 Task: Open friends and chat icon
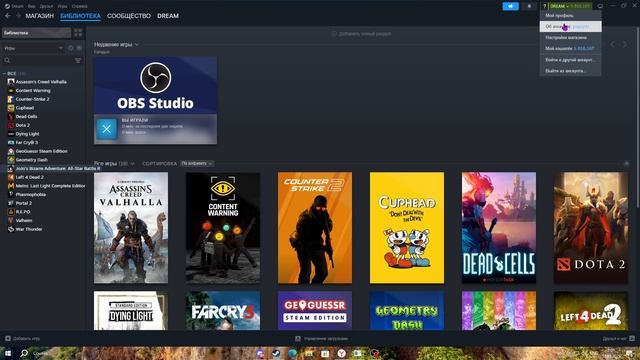[632, 338]
